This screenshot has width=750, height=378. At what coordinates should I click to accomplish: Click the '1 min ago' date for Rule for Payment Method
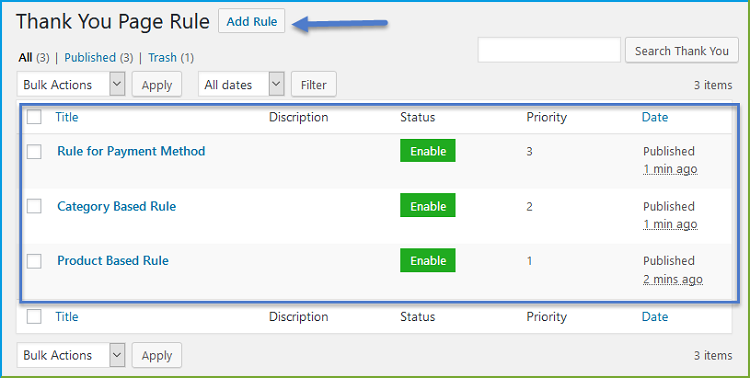[670, 169]
